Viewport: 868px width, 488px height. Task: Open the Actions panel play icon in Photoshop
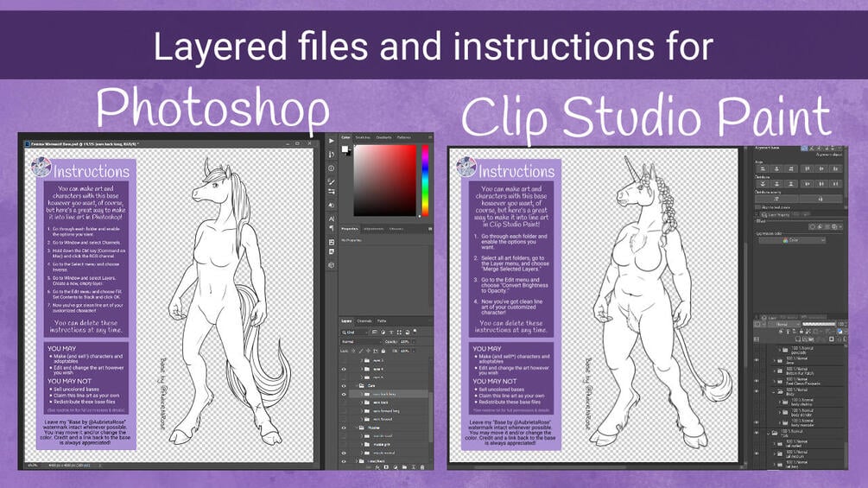pyautogui.click(x=331, y=141)
